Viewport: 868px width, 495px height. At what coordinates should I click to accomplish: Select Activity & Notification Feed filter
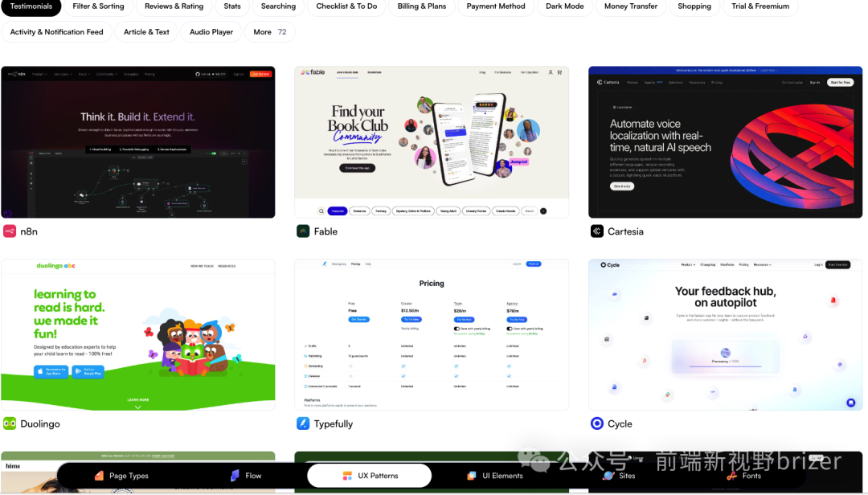tap(57, 32)
